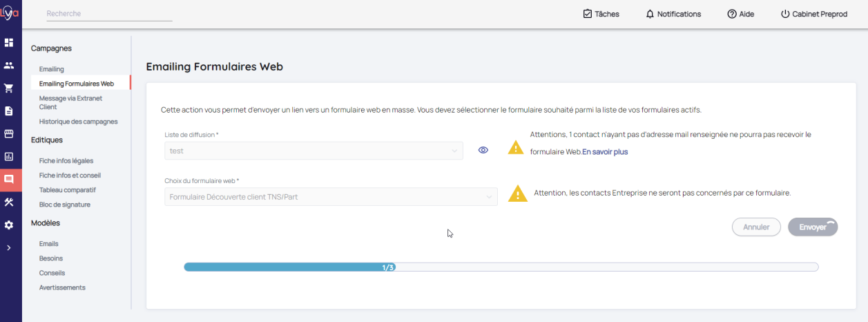Image resolution: width=868 pixels, height=322 pixels.
Task: Click the Annuler button
Action: pos(756,227)
